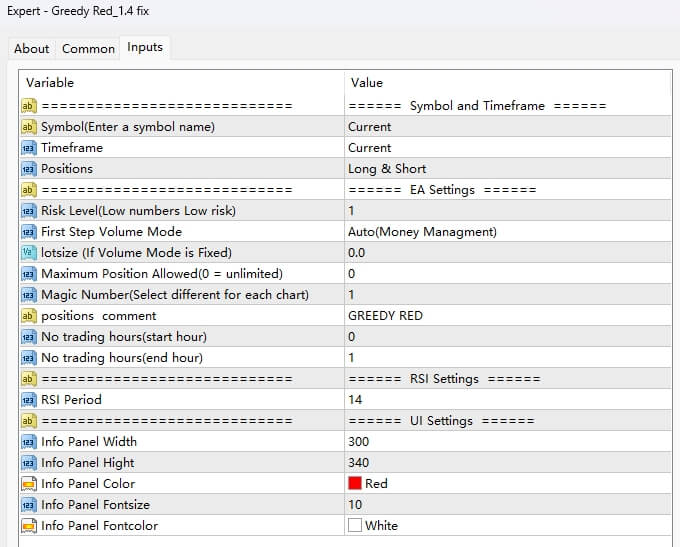680x547 pixels.
Task: Click the 'EA Settings' section header value
Action: click(442, 190)
